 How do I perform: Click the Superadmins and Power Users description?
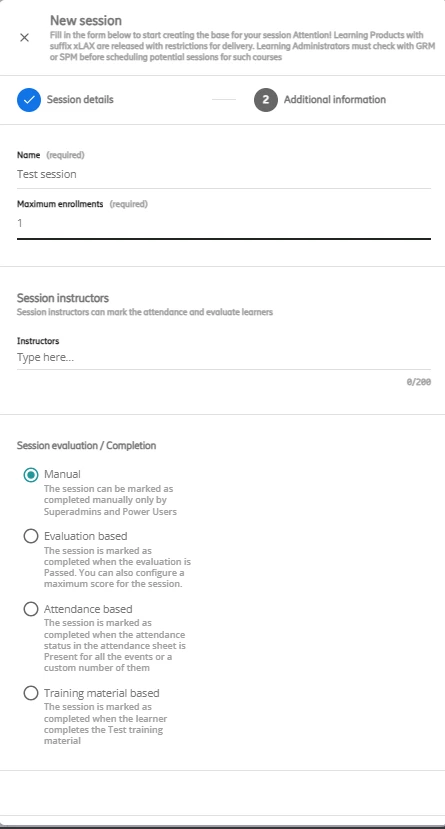(110, 500)
